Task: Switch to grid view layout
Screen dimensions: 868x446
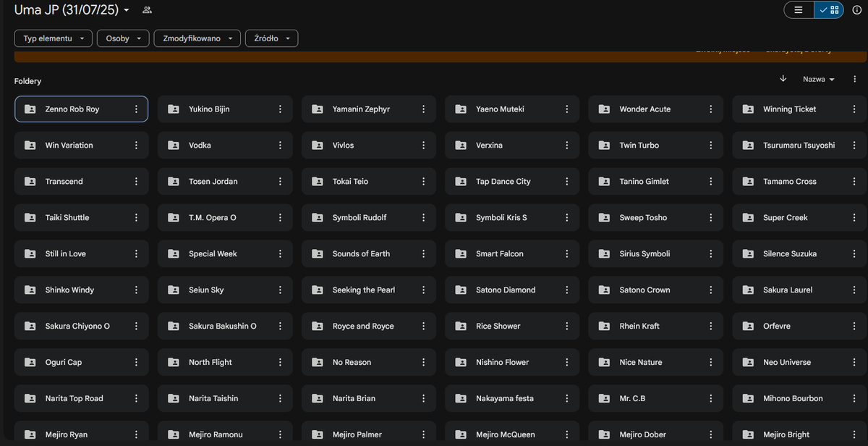Action: 829,10
